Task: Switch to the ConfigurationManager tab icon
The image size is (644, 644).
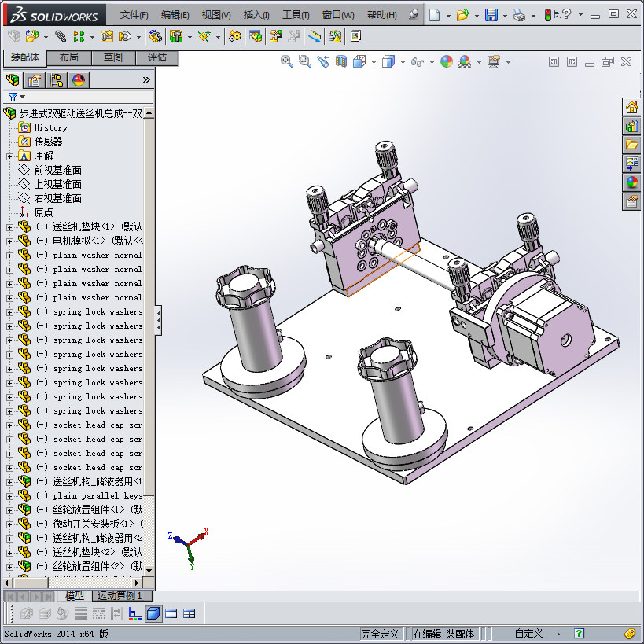Action: click(57, 79)
